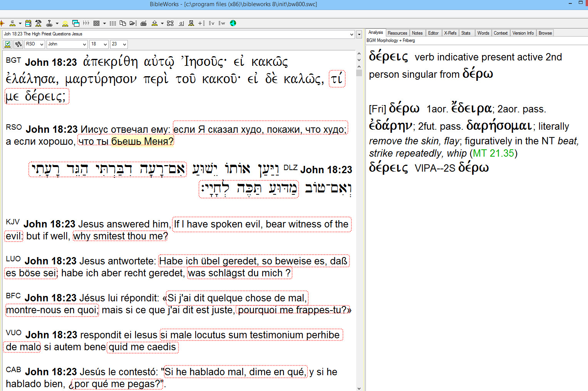Open the Stats tab
Image resolution: width=588 pixels, height=391 pixels.
tap(466, 33)
